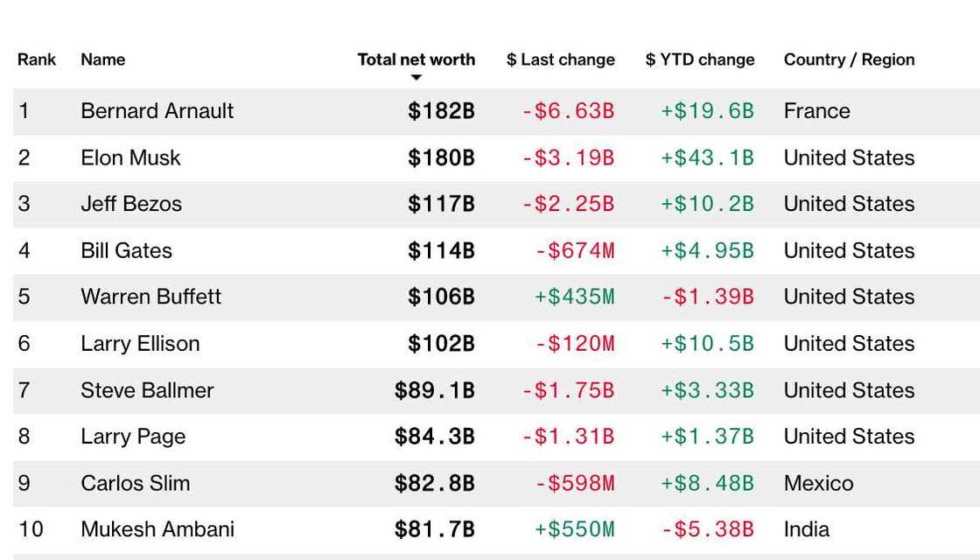Click the $182B net worth value

point(441,111)
